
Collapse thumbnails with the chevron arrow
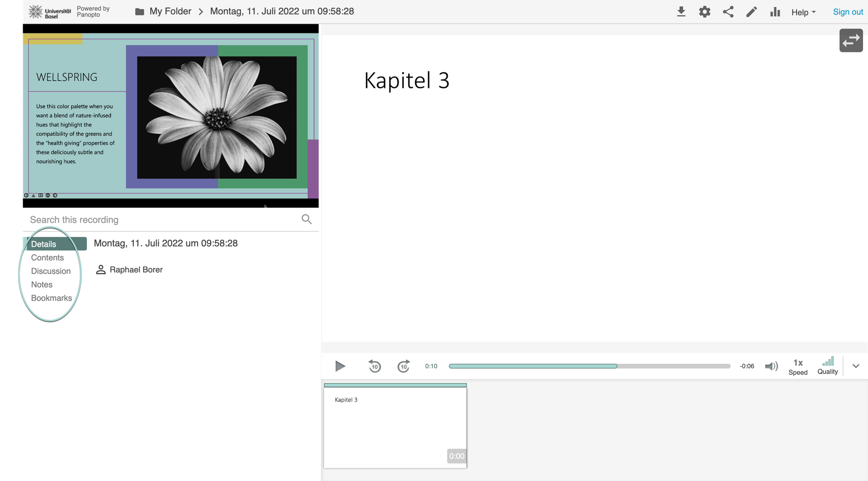855,366
